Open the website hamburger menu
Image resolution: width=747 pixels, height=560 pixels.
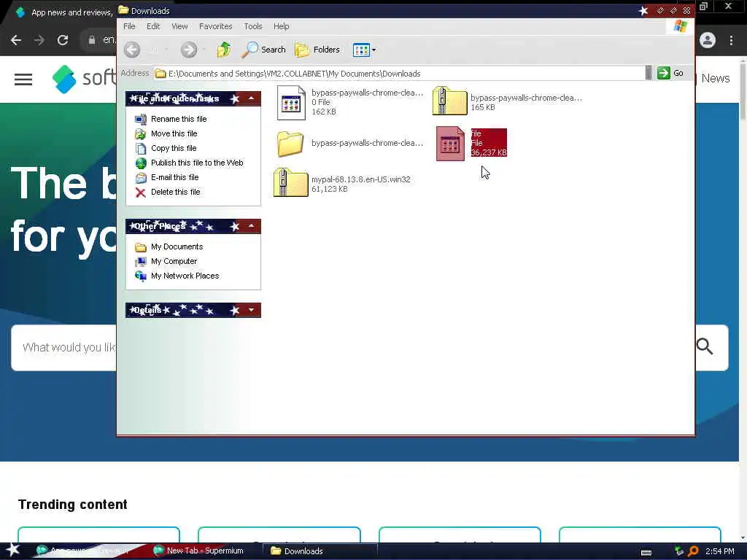23,79
